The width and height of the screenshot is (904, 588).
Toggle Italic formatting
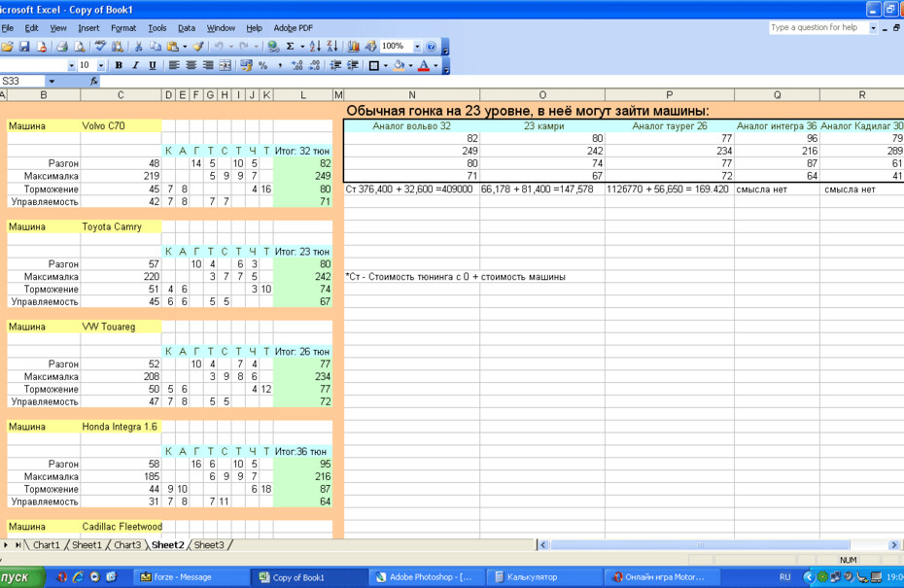135,66
